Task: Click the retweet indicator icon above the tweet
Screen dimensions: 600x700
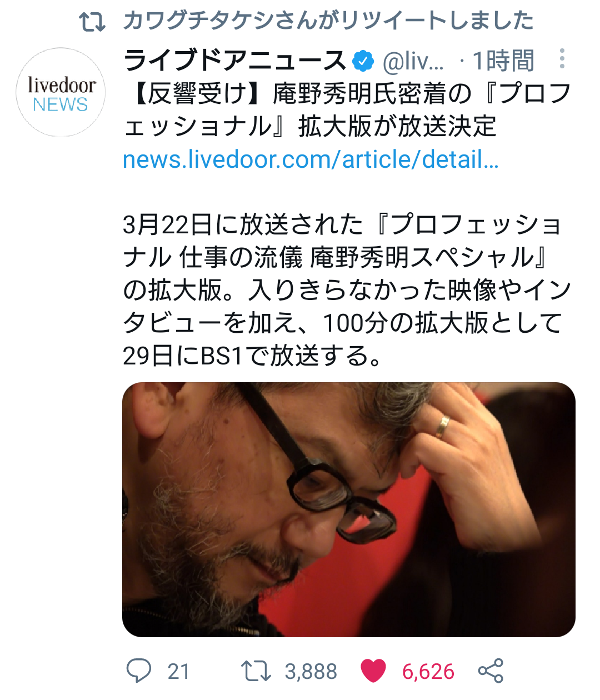Action: pyautogui.click(x=92, y=21)
